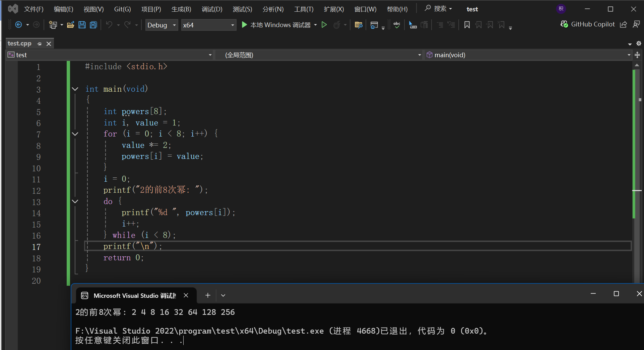Open the Edit (编辑) menu

[x=64, y=9]
